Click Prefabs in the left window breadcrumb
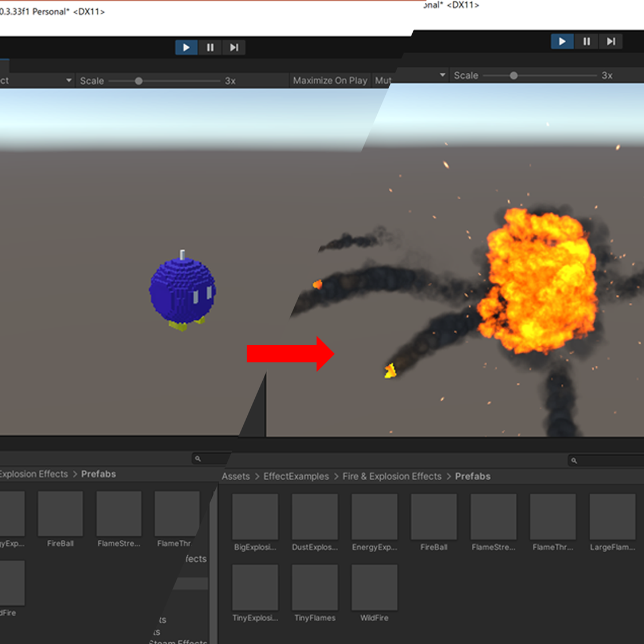Image resolution: width=644 pixels, height=644 pixels. 98,474
